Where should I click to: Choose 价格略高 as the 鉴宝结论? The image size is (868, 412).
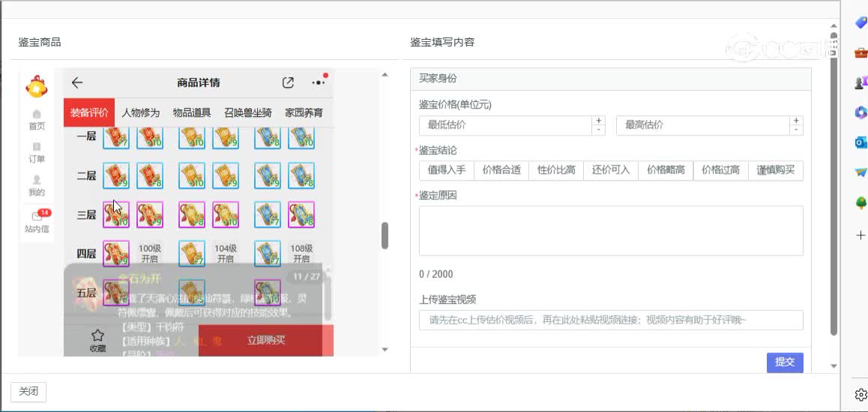pyautogui.click(x=666, y=170)
